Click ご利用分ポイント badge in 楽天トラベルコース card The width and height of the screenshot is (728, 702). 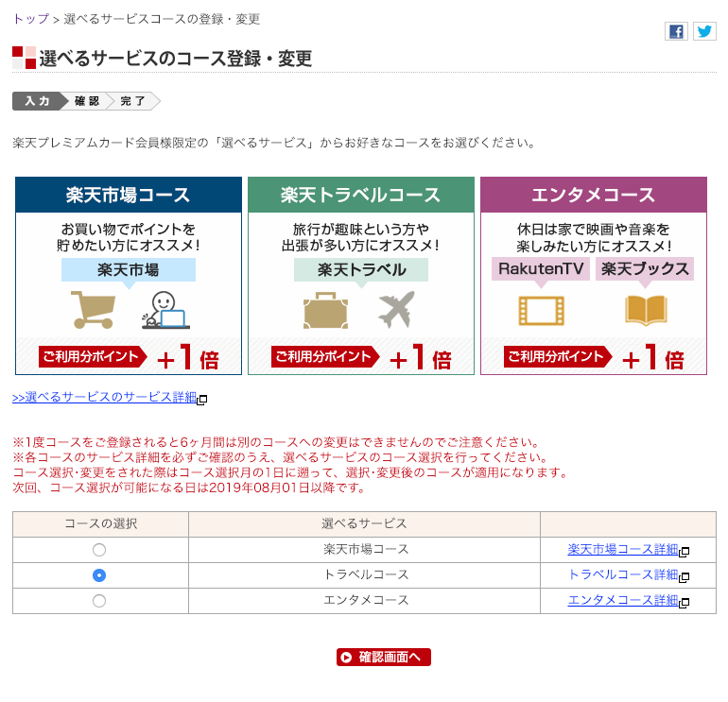325,357
